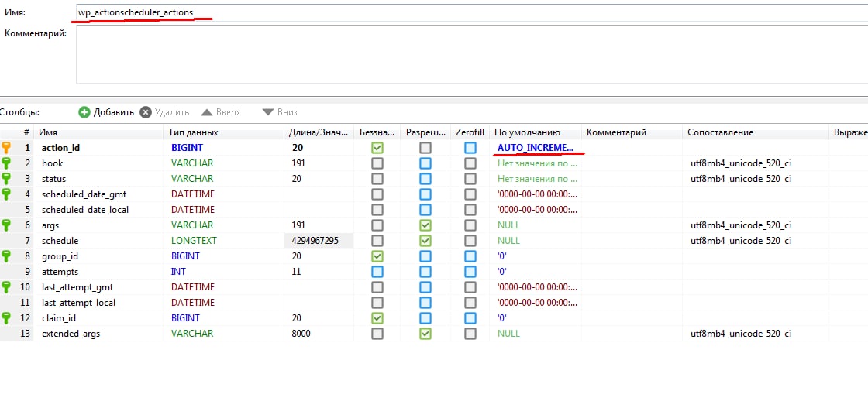Select the action_id name cell
Image resolution: width=868 pixels, height=415 pixels.
click(98, 148)
